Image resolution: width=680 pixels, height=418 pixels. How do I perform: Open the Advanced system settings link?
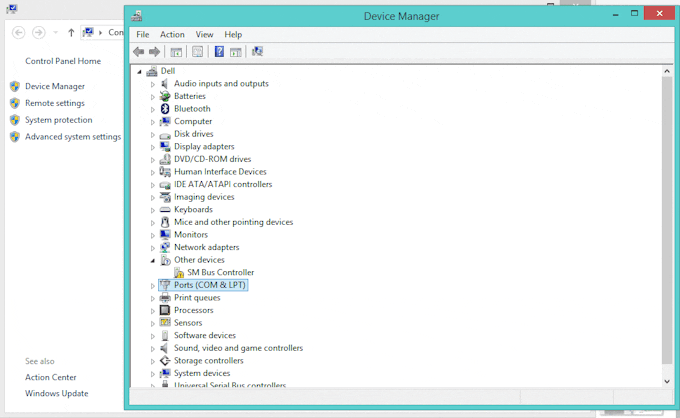tap(73, 137)
